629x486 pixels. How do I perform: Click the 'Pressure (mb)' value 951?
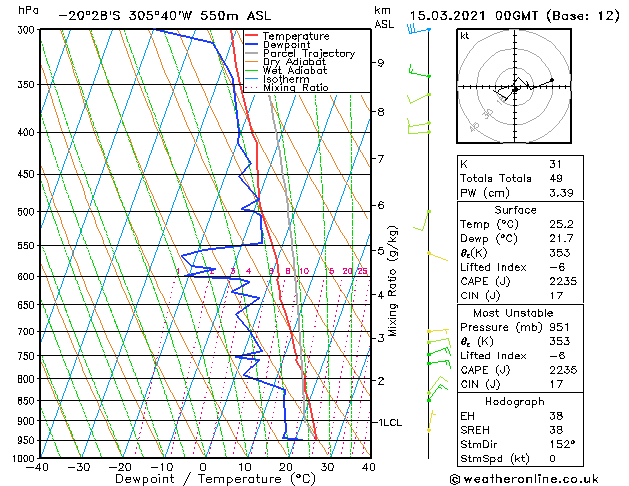(559, 327)
